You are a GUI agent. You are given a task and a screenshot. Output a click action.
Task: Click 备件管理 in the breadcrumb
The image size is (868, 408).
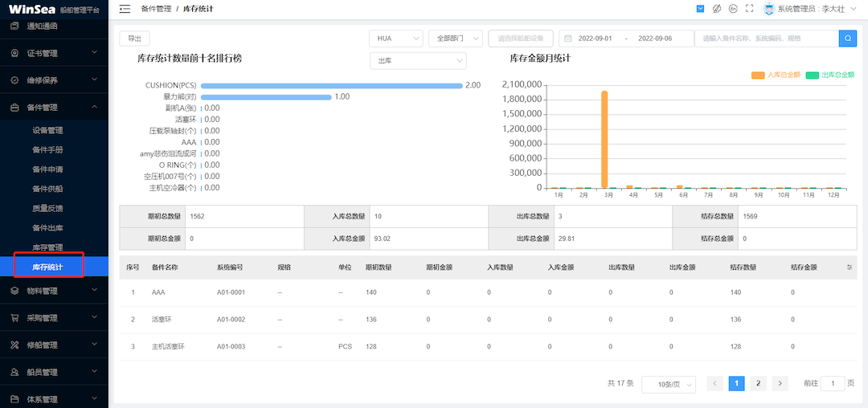[x=157, y=9]
